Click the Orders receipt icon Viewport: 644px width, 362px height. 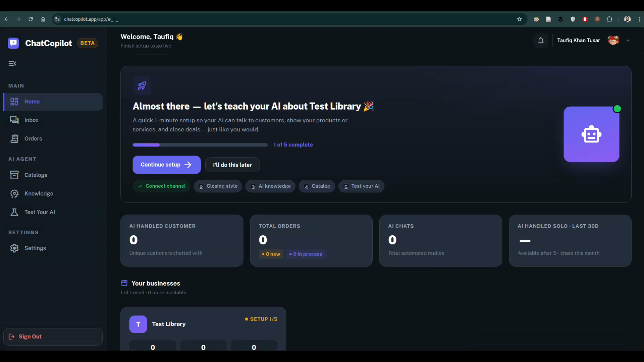[14, 138]
